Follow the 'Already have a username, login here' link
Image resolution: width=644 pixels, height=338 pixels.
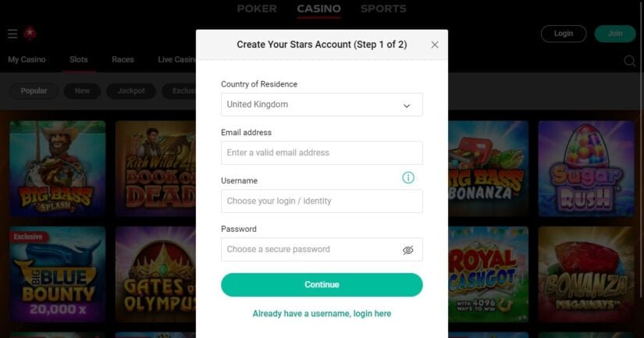coord(322,314)
